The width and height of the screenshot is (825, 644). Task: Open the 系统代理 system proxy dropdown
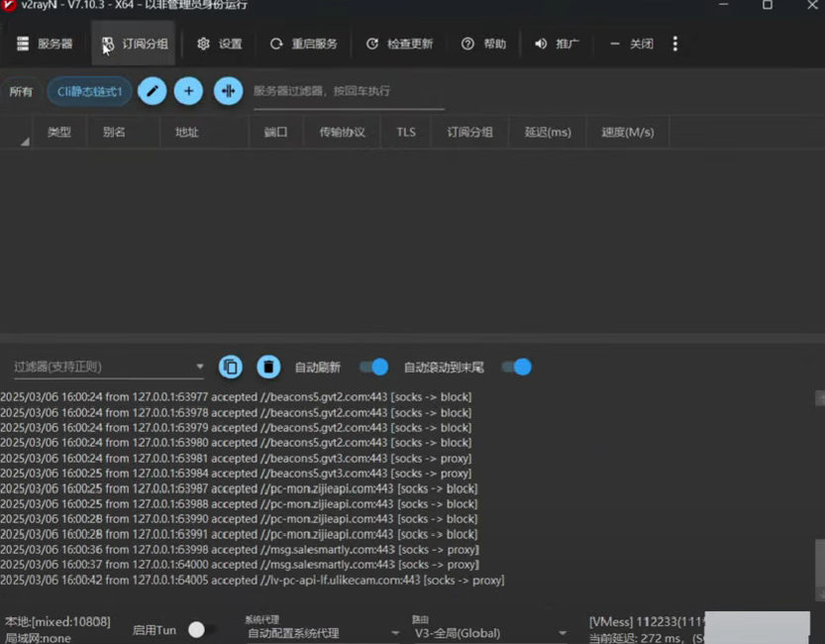click(x=395, y=633)
